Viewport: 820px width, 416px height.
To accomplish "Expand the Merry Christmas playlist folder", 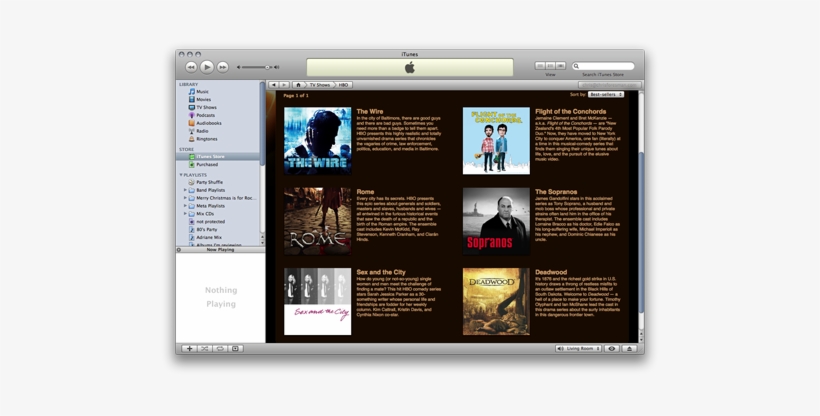I will (x=185, y=198).
